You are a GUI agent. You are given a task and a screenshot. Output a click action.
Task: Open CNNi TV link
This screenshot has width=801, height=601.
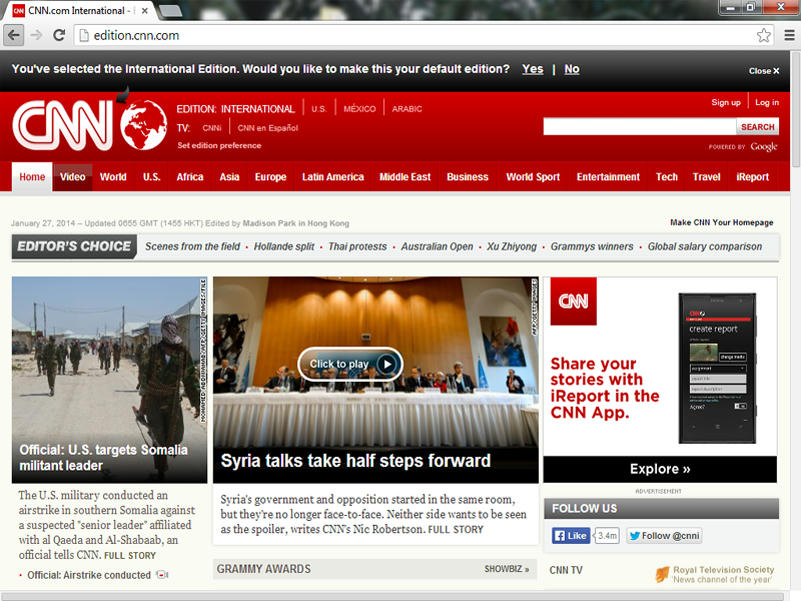click(211, 128)
